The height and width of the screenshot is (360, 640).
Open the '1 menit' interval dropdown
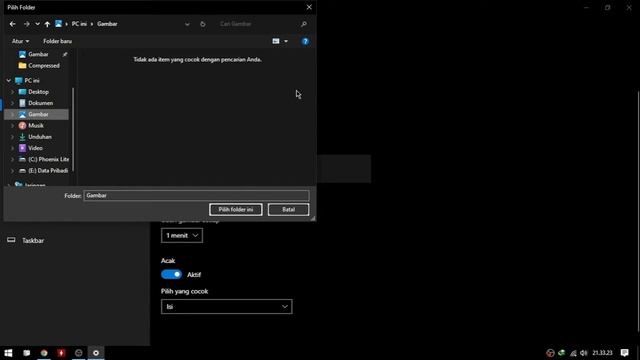[182, 236]
